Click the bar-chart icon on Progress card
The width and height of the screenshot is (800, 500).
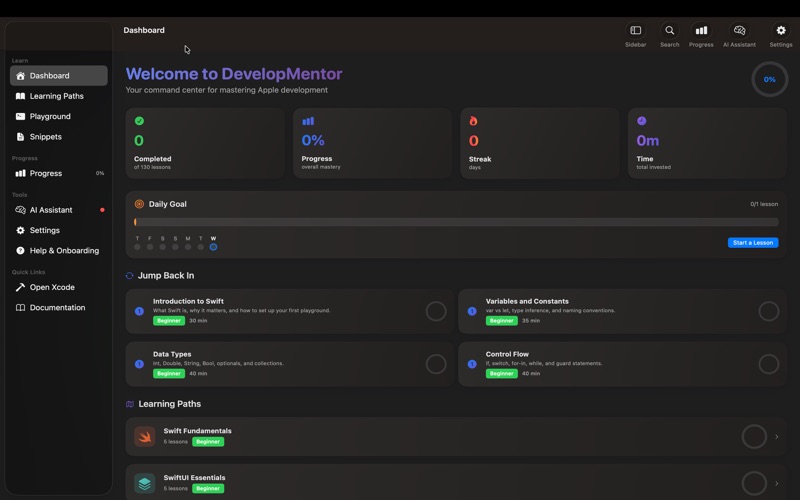tap(308, 121)
